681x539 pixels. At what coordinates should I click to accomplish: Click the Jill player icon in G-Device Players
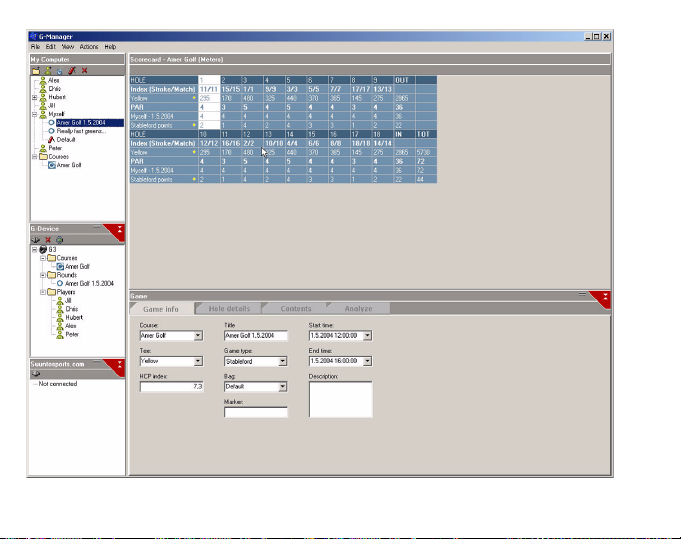tap(60, 300)
